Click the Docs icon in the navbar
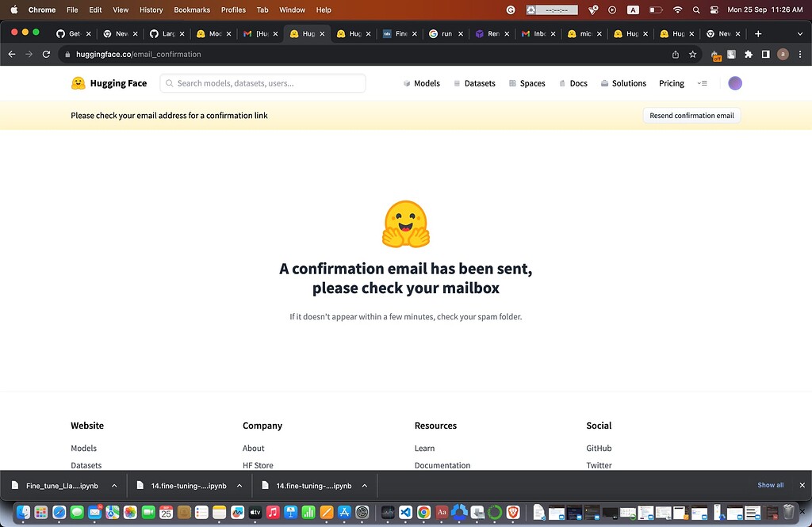This screenshot has width=812, height=527. point(564,82)
